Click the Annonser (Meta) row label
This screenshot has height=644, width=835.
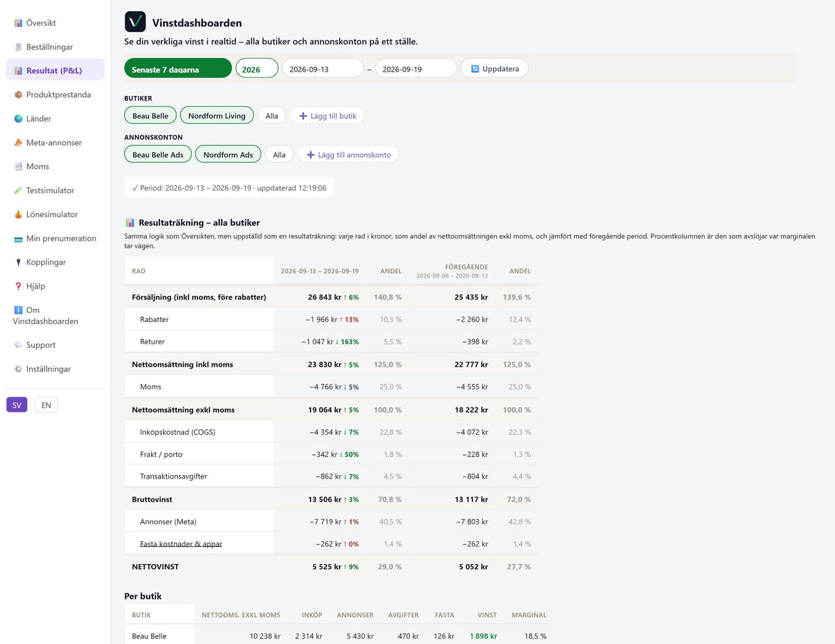(x=168, y=522)
